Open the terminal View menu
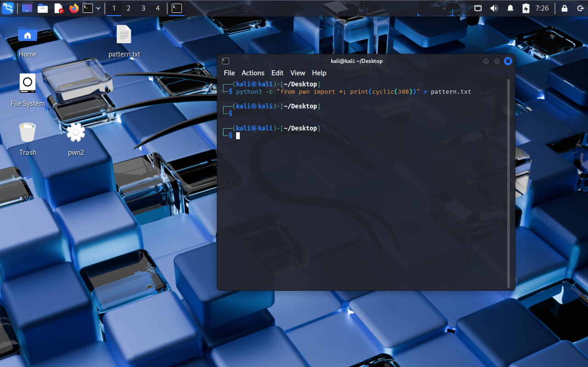 point(298,73)
